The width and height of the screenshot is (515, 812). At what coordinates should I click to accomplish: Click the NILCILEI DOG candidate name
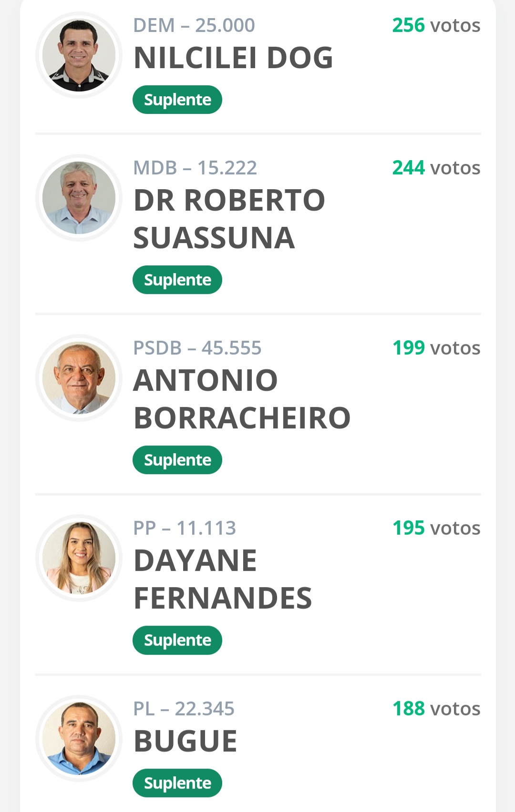[233, 58]
